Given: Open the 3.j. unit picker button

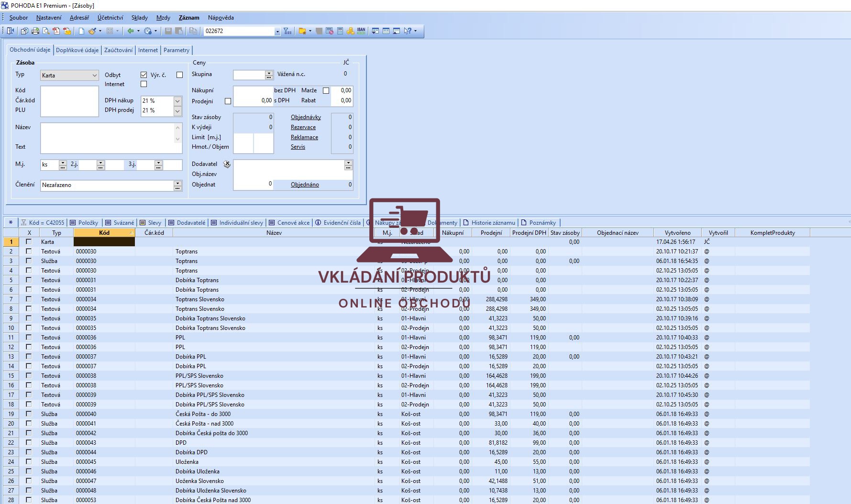Looking at the screenshot, I should coord(158,164).
